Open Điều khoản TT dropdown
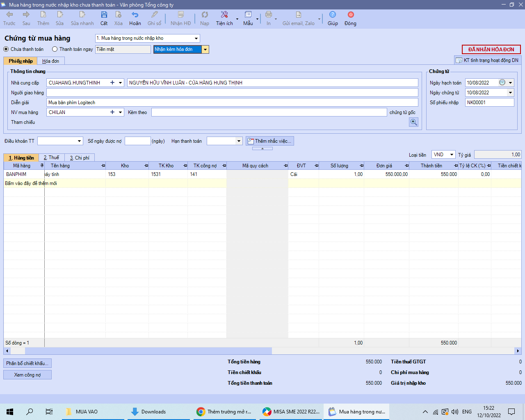The image size is (525, 420). pyautogui.click(x=80, y=141)
